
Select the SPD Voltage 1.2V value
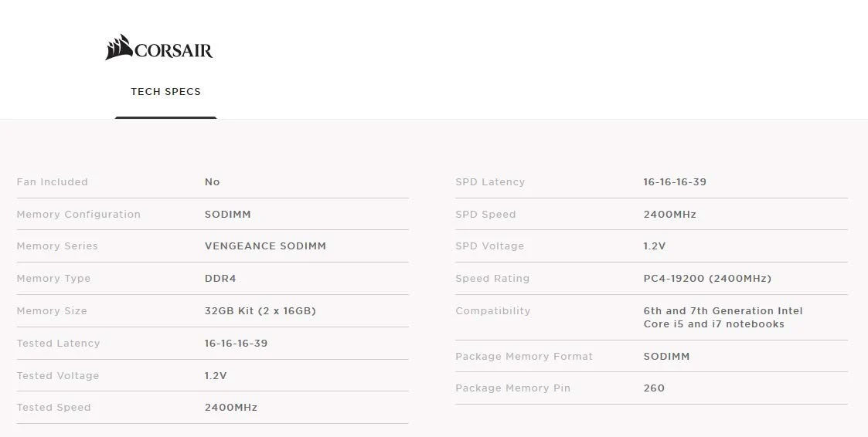click(x=655, y=246)
